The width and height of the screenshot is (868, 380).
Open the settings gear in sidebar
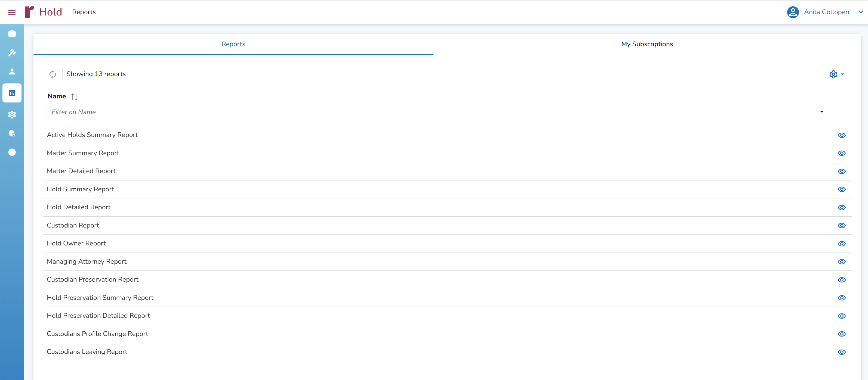[x=12, y=114]
